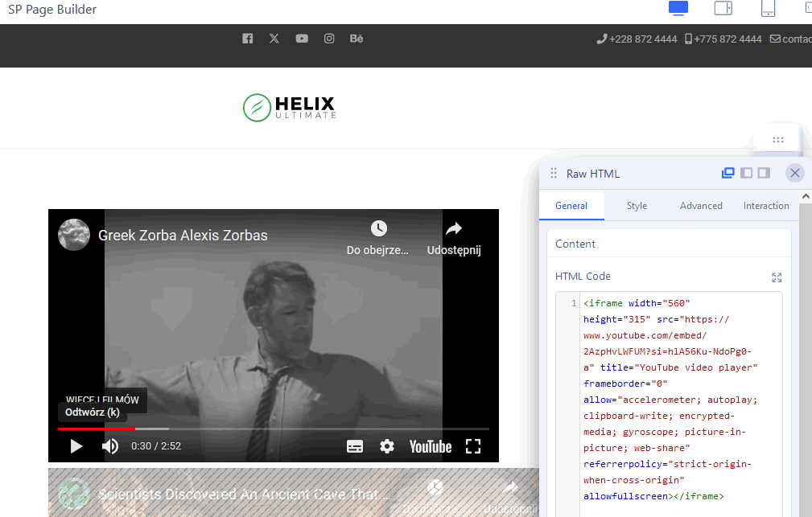Enter fullscreen mode on the video
Viewport: 812px width, 517px height.
coord(473,446)
